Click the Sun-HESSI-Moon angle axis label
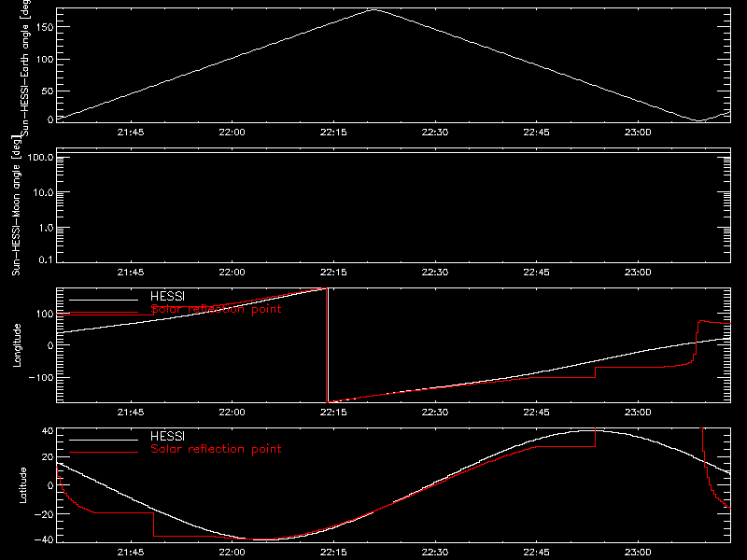Screen dimensions: 747x560 [16, 205]
